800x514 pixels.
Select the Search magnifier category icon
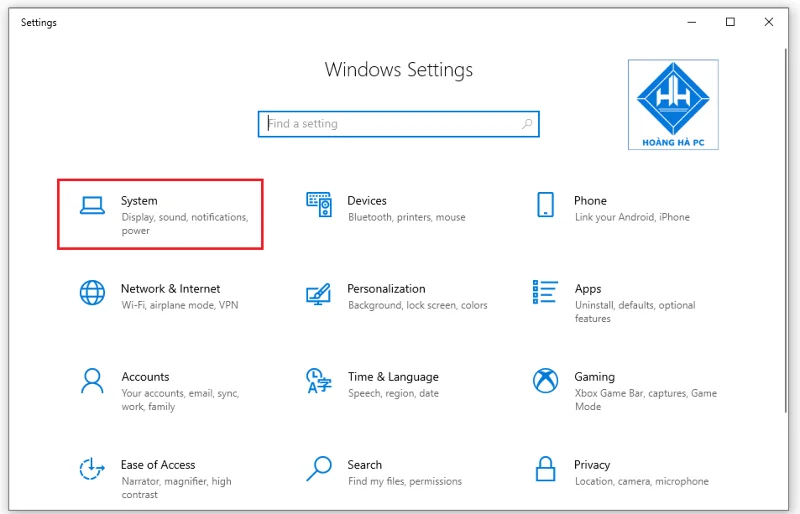319,469
